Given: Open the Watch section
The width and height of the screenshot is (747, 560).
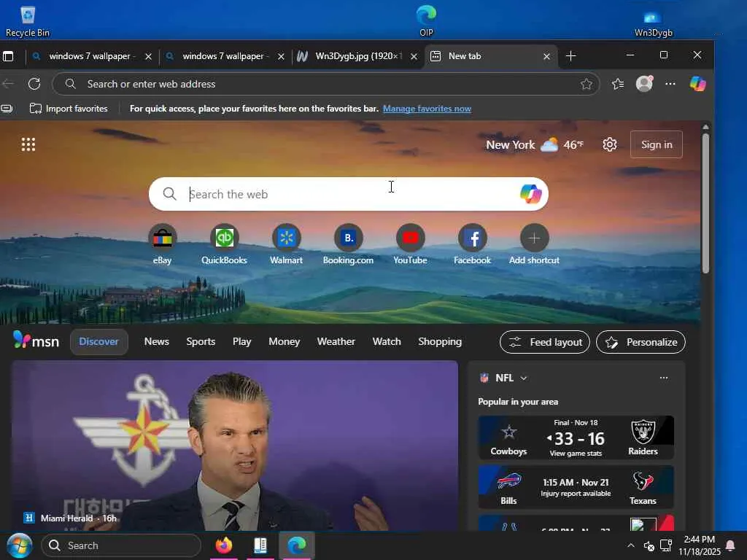Looking at the screenshot, I should pos(387,341).
